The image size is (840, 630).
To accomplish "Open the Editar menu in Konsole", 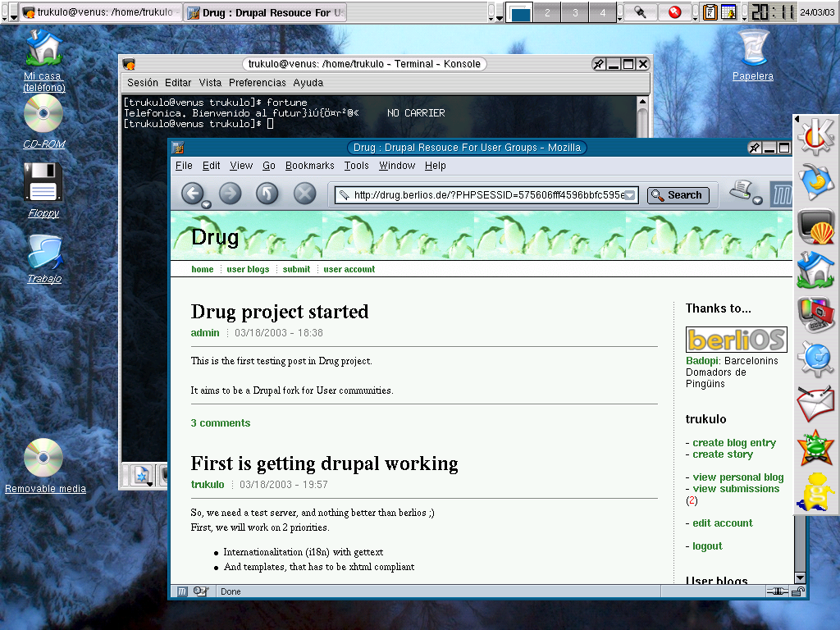I will click(x=178, y=83).
